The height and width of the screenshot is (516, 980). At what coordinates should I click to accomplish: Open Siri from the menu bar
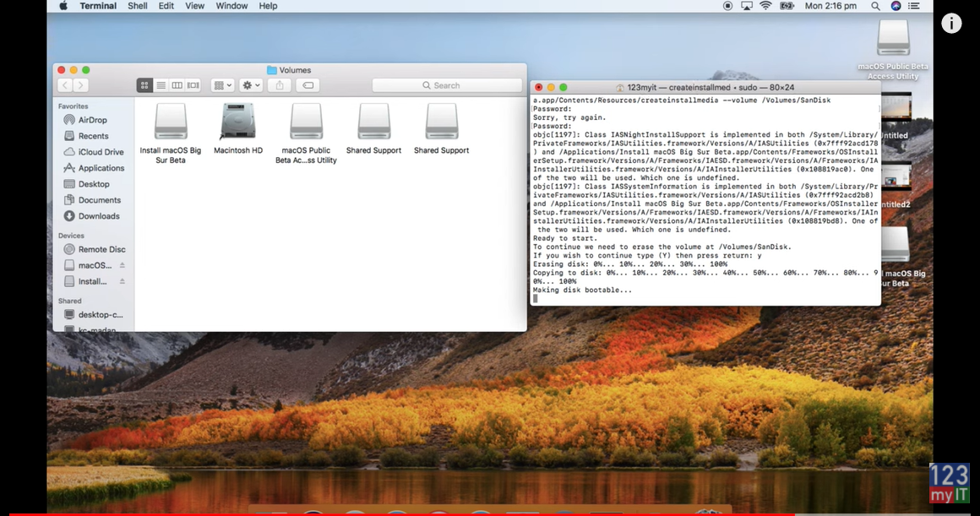pyautogui.click(x=896, y=6)
